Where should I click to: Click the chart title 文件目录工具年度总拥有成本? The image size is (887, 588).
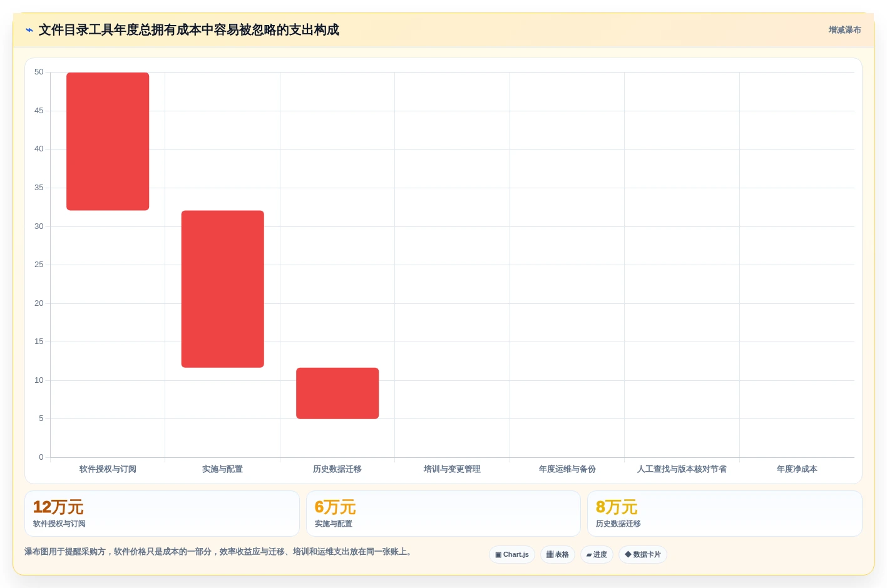(x=189, y=30)
